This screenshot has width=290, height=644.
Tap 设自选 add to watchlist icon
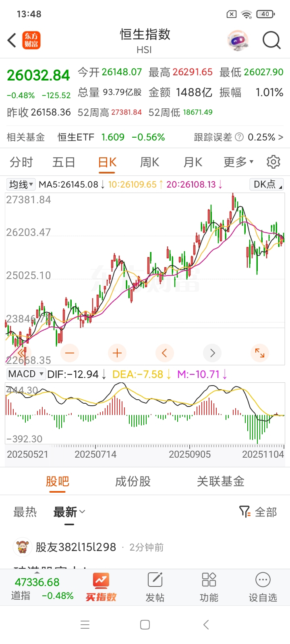[x=263, y=587]
